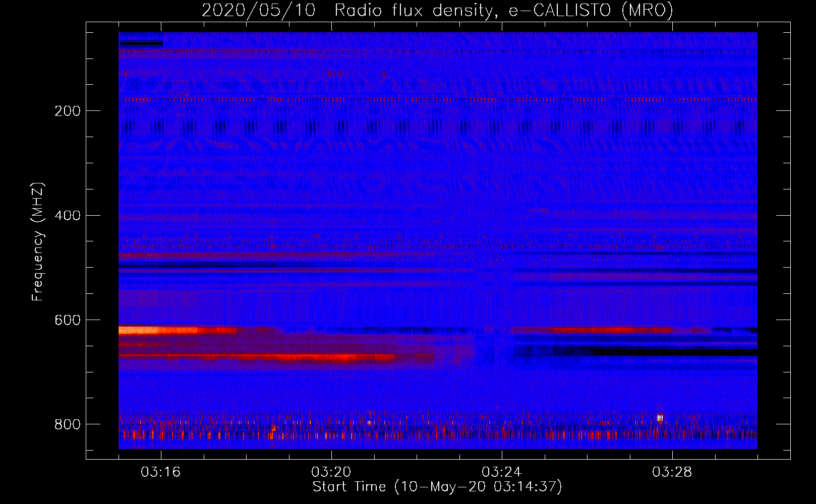Click the 'Frequency (MHZ)' axis label
The width and height of the screenshot is (816, 504).
point(38,242)
